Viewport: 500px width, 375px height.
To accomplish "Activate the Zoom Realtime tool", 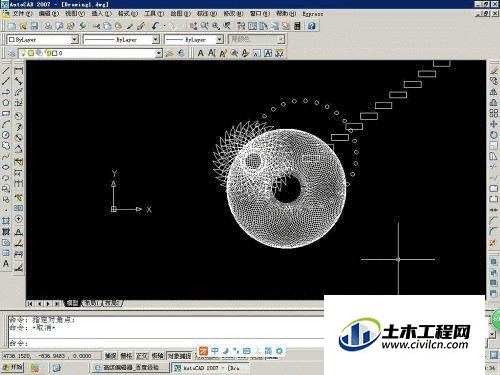I will [x=204, y=26].
